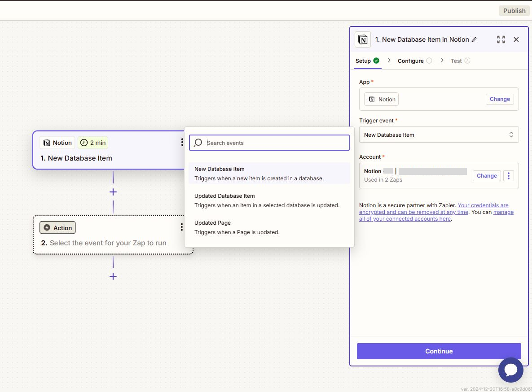
Task: Click the Configure status circle
Action: (x=429, y=61)
